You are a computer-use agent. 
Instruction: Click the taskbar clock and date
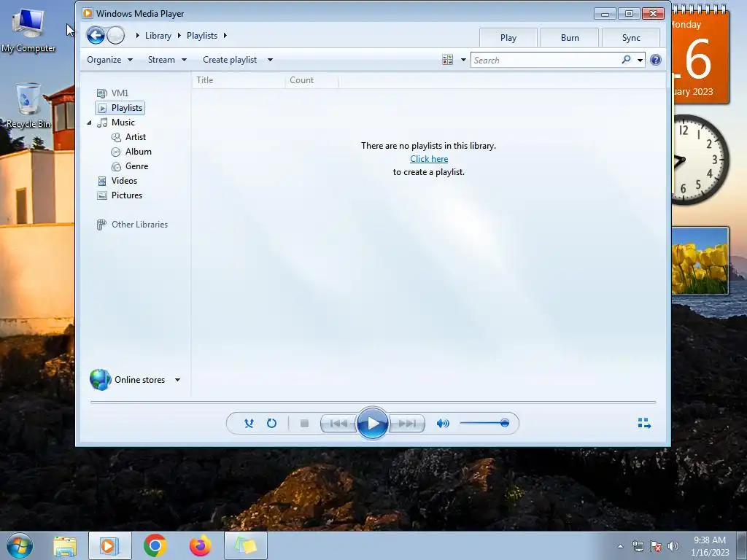coord(710,546)
